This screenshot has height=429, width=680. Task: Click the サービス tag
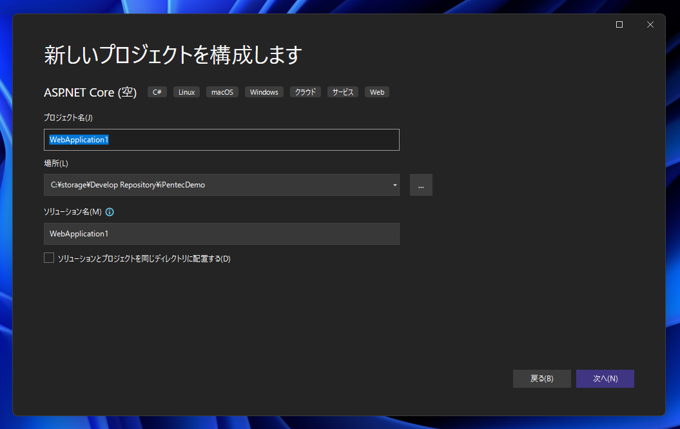343,92
